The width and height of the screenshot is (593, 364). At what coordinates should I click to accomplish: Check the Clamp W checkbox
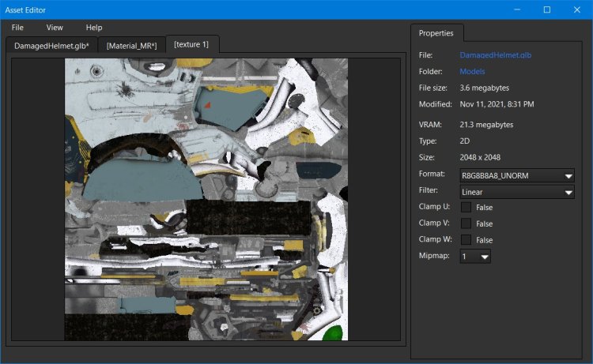point(466,239)
